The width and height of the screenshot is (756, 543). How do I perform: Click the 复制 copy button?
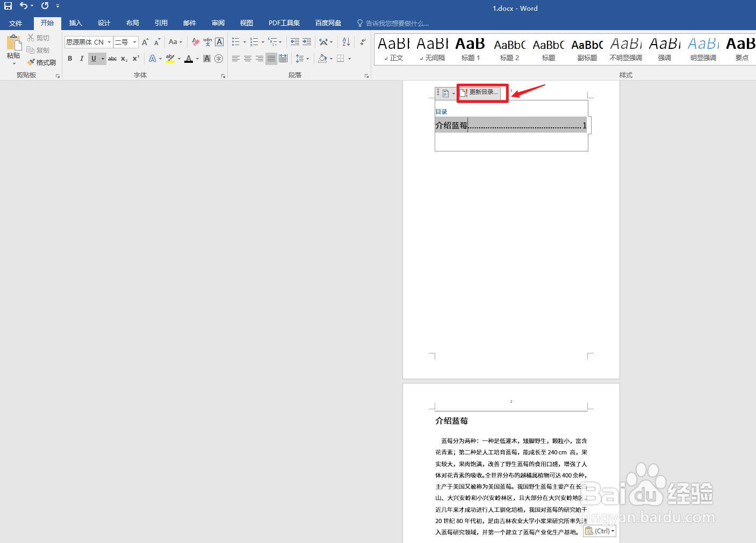(38, 50)
